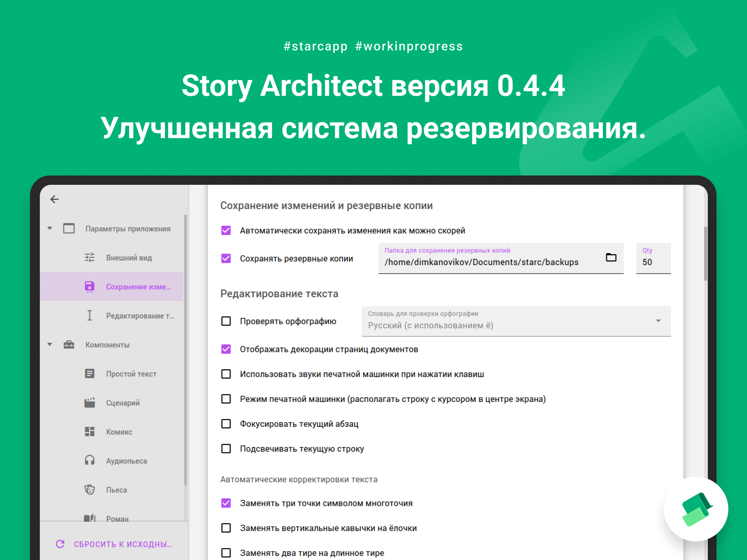Check Подсвечивать текущую строку

[x=226, y=449]
